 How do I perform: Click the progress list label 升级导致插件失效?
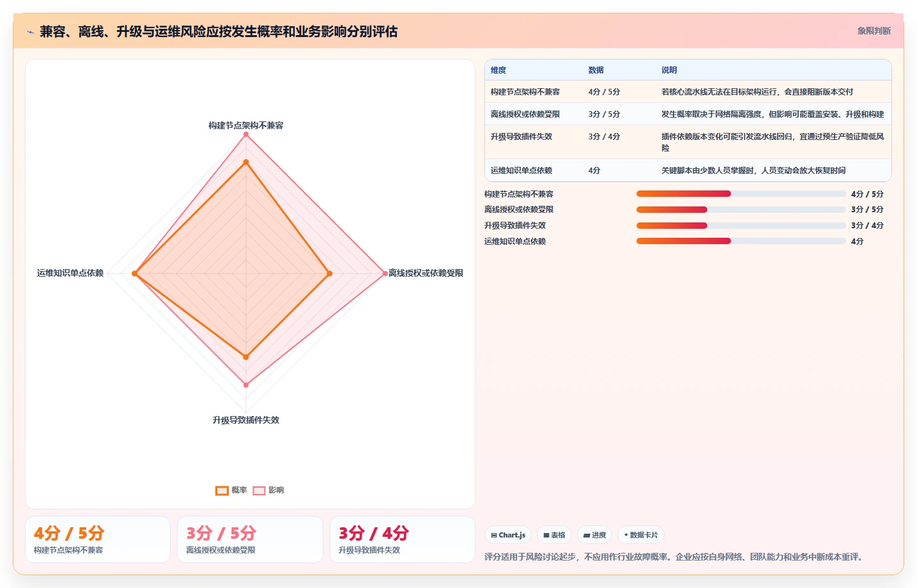515,226
